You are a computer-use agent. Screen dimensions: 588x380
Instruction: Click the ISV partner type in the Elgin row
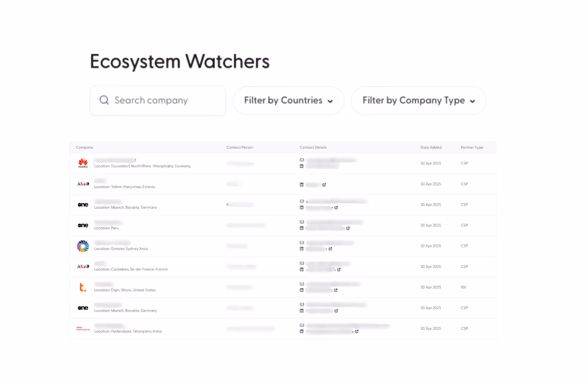(463, 287)
